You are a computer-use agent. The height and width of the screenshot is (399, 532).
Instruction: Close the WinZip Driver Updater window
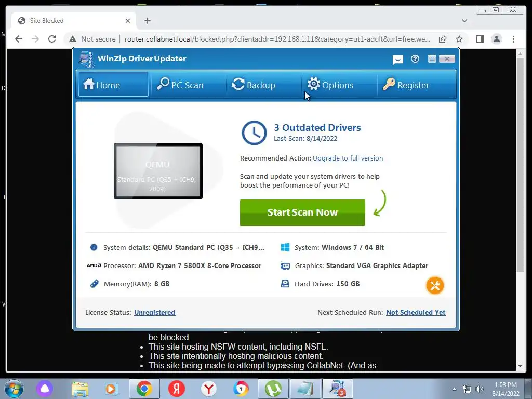447,59
